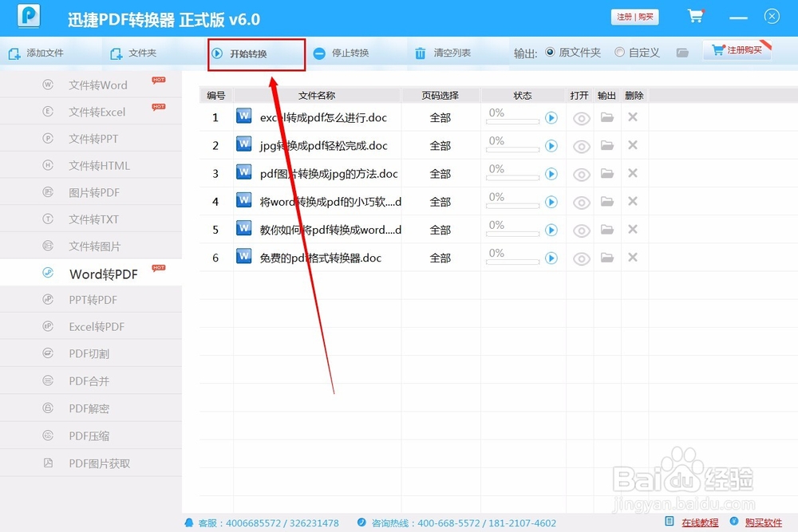Click the 清空列表 trash icon to clear list

click(420, 54)
